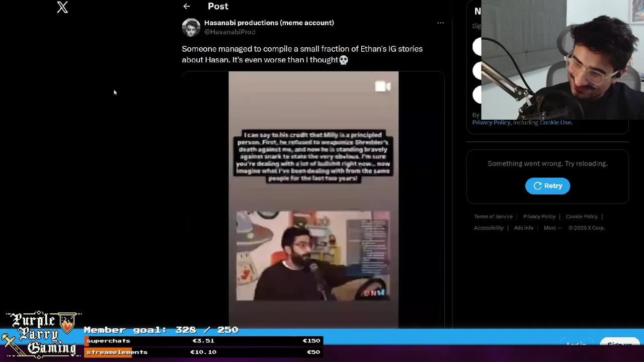Play the embedded video in the post
The height and width of the screenshot is (362, 644).
tap(313, 200)
